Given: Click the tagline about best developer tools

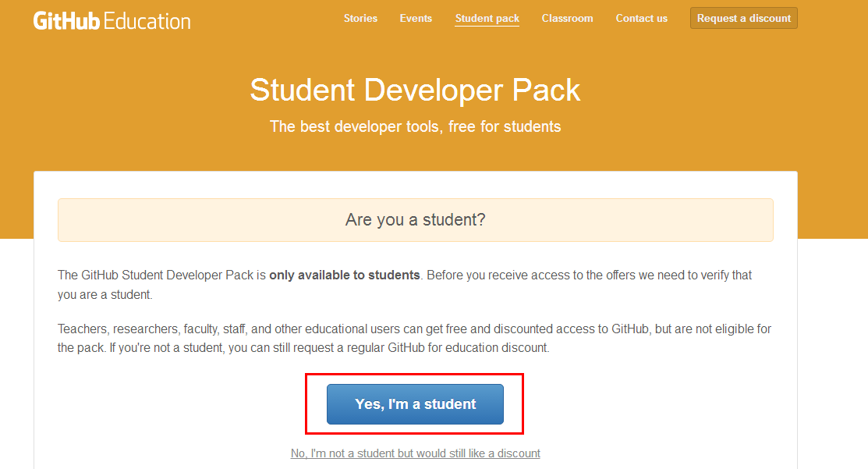Looking at the screenshot, I should 415,126.
